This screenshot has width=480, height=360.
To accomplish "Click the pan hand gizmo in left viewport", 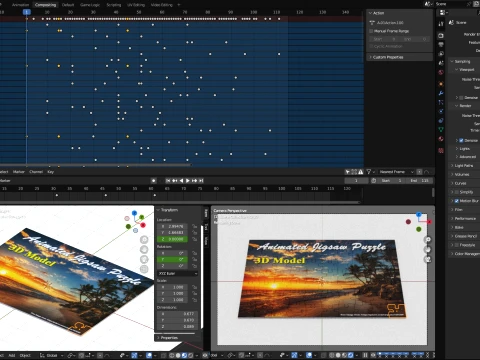I will point(144,249).
